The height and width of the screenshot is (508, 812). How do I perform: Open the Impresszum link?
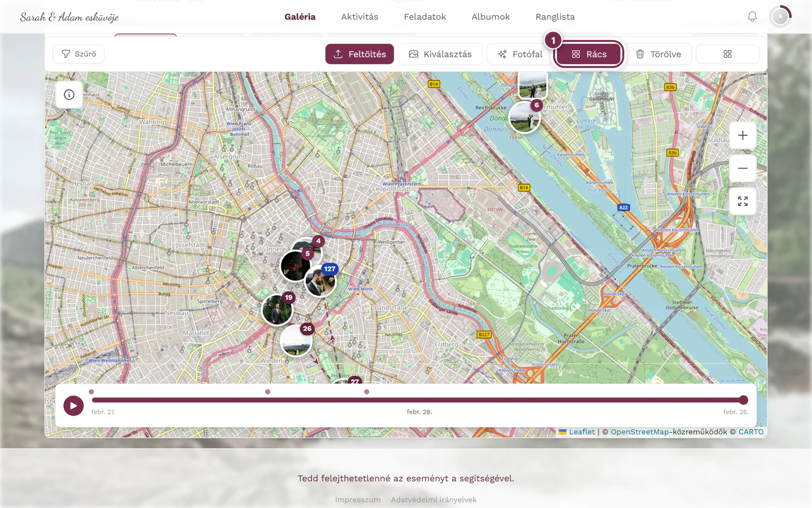point(358,500)
